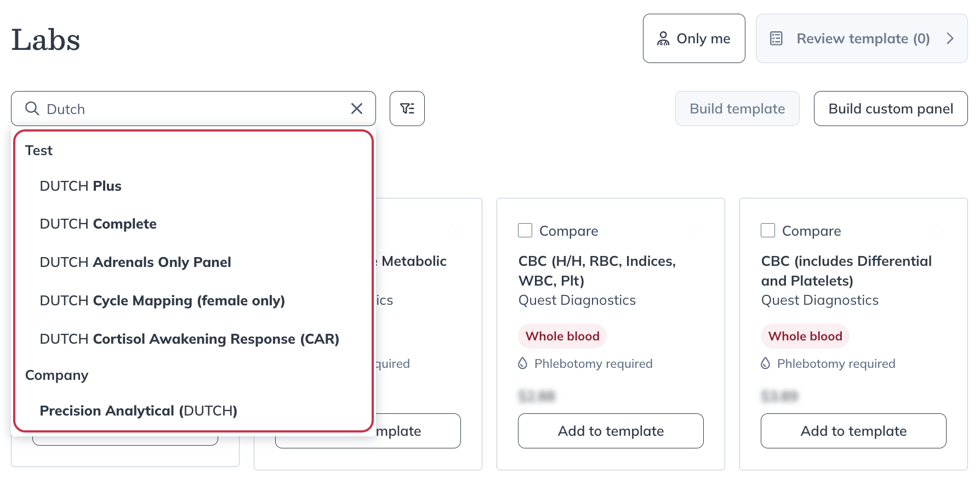Click the filter icon button
The width and height of the screenshot is (980, 478).
pos(407,109)
